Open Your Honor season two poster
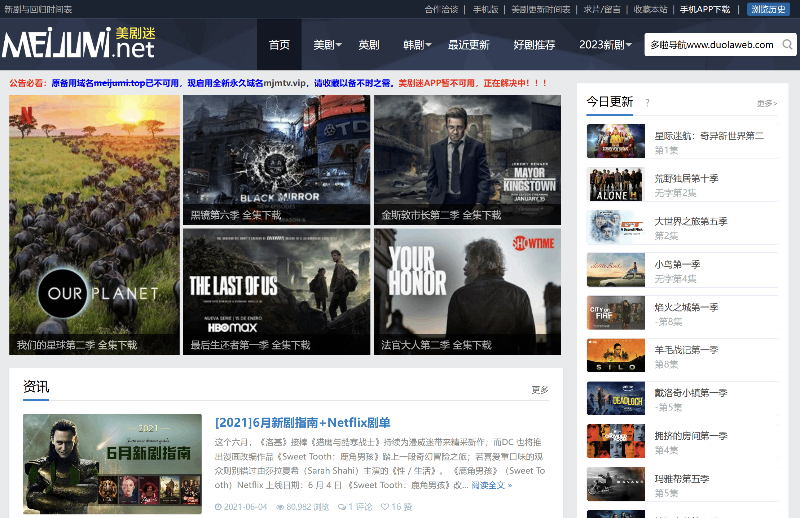Viewport: 800px width, 518px height. pyautogui.click(x=467, y=291)
